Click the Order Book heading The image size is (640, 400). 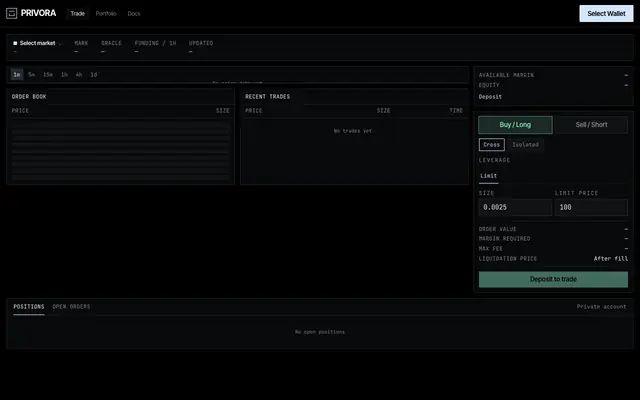point(29,97)
